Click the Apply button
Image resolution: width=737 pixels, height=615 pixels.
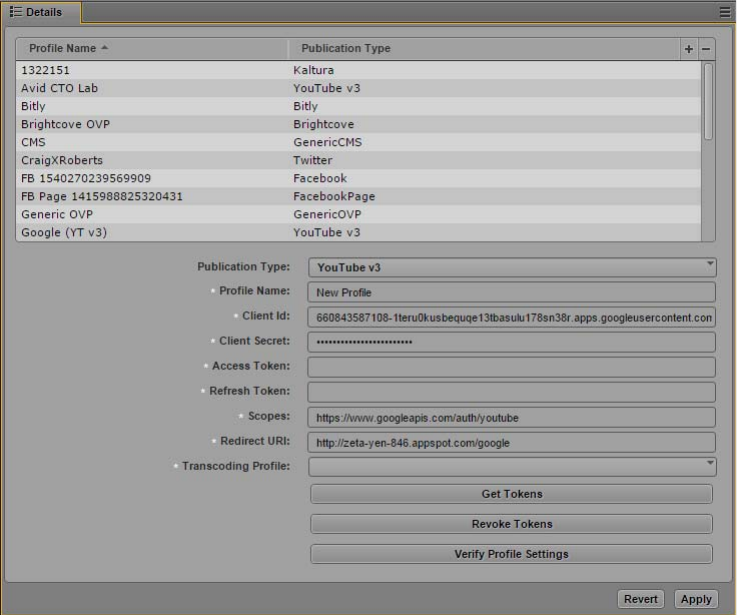[696, 599]
